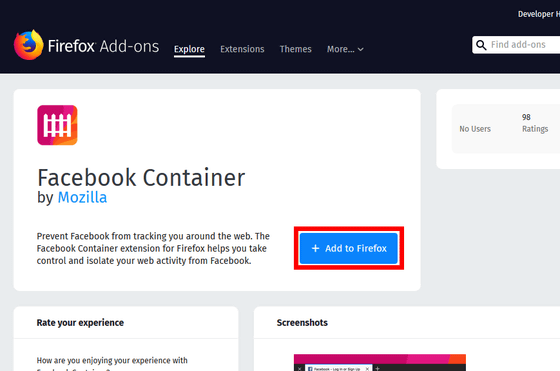Switch to the Themes tab

coord(295,49)
